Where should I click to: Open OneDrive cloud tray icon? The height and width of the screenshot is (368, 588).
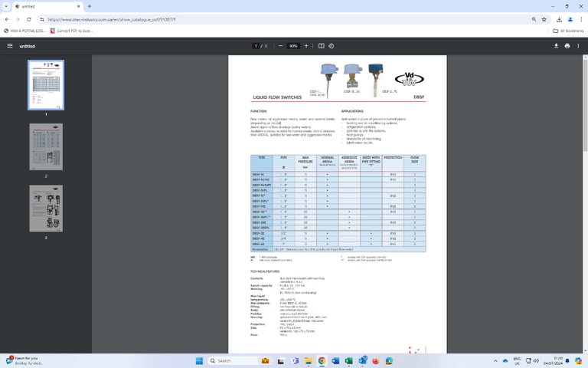505,360
